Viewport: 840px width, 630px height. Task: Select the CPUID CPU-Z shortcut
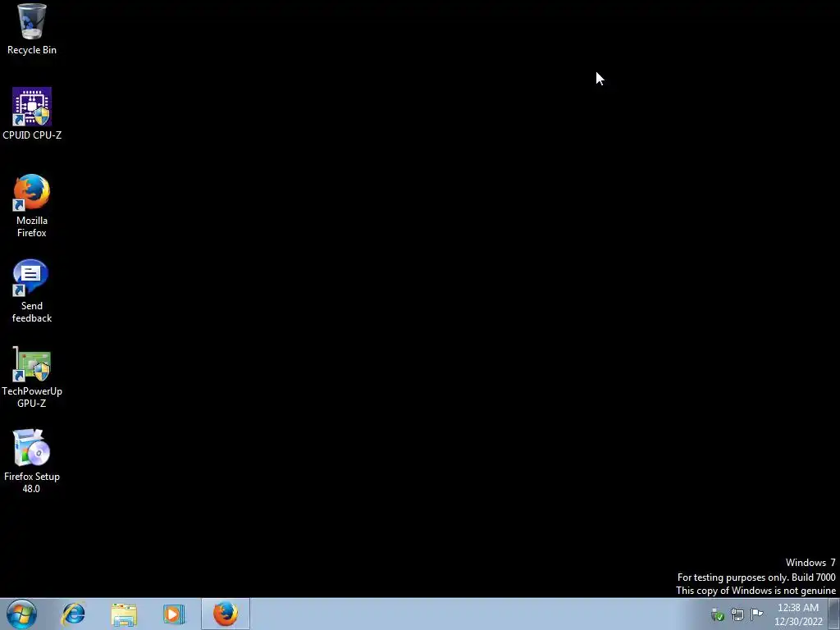[32, 113]
